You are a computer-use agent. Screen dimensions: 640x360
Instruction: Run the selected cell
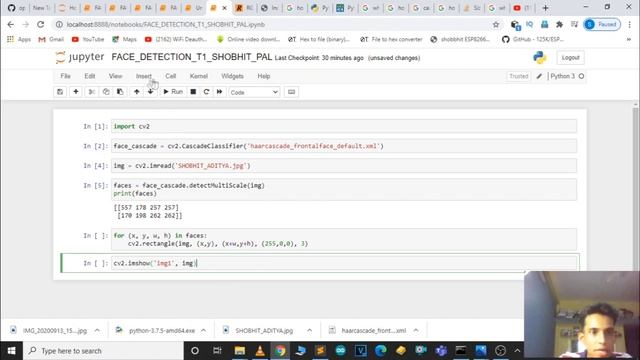[173, 92]
